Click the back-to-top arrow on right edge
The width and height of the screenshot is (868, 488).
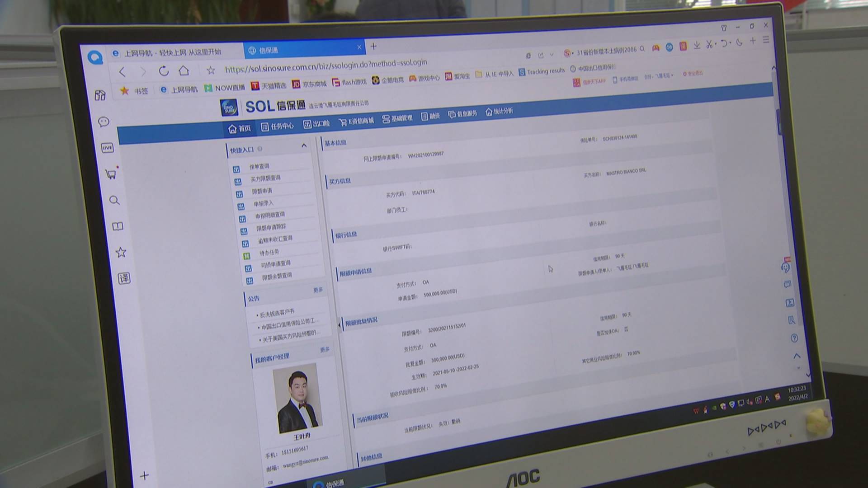click(797, 356)
